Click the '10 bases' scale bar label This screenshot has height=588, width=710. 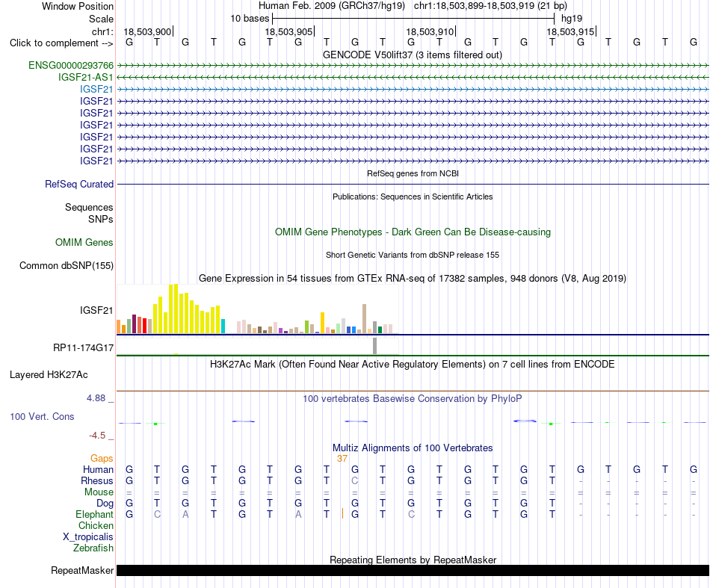pos(250,19)
